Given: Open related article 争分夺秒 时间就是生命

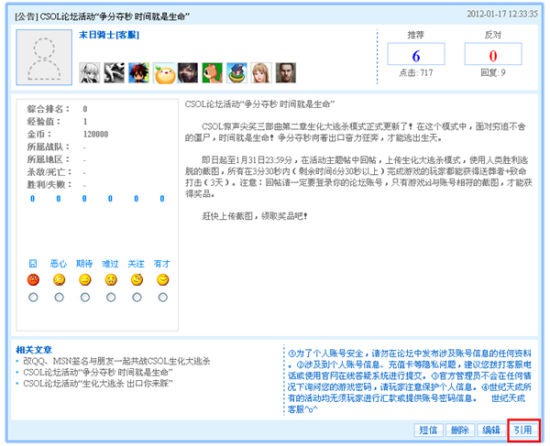Looking at the screenshot, I should pyautogui.click(x=98, y=372).
